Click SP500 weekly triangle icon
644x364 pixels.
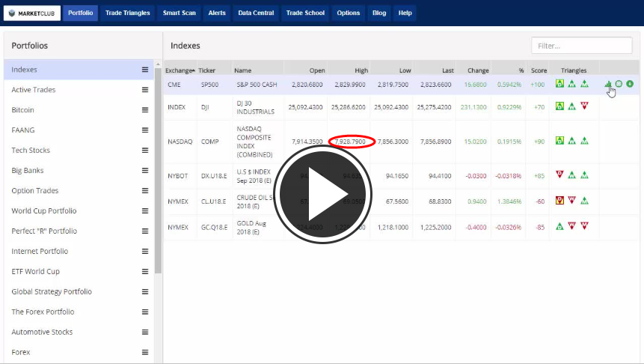tap(571, 83)
